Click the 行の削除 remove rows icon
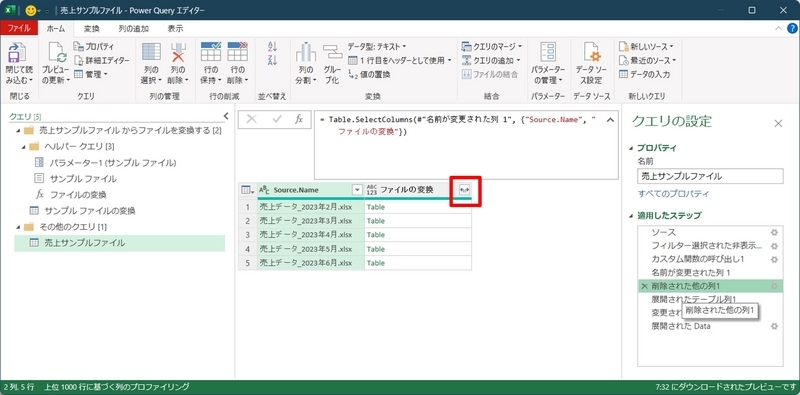Image resolution: width=800 pixels, height=395 pixels. tap(237, 52)
